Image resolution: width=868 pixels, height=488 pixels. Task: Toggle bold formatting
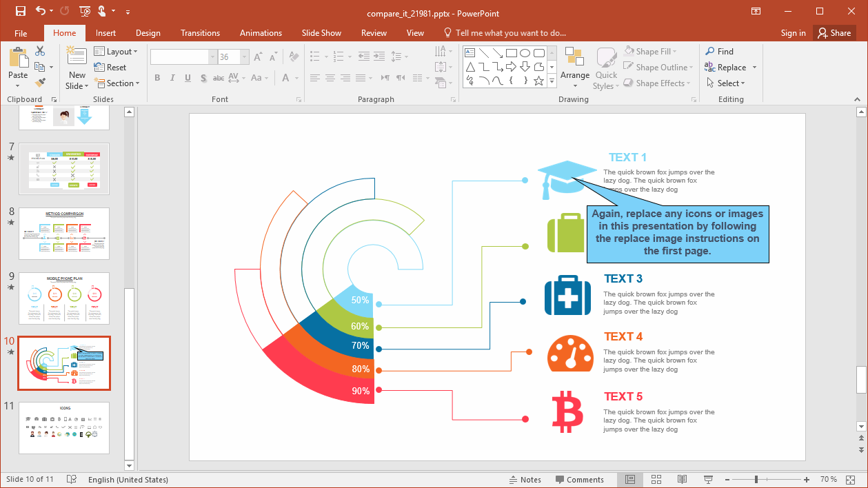(157, 78)
